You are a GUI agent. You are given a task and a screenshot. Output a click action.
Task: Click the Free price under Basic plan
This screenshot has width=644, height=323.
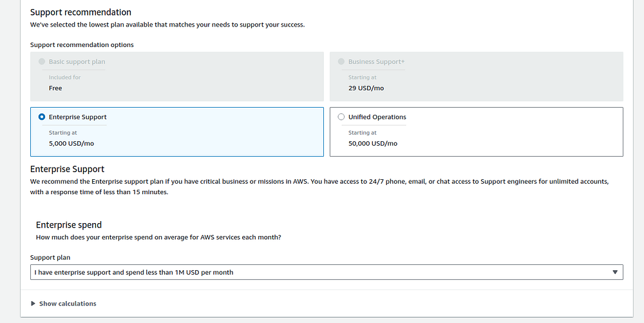pyautogui.click(x=55, y=88)
